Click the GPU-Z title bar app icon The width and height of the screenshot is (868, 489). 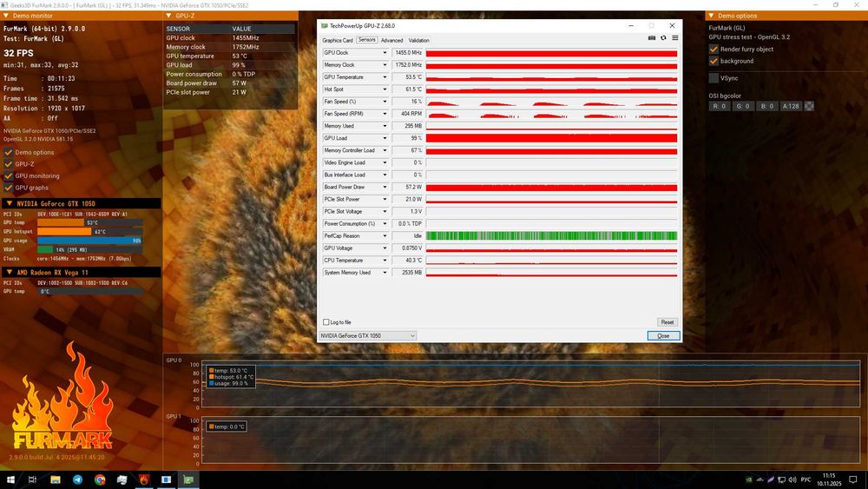coord(325,25)
